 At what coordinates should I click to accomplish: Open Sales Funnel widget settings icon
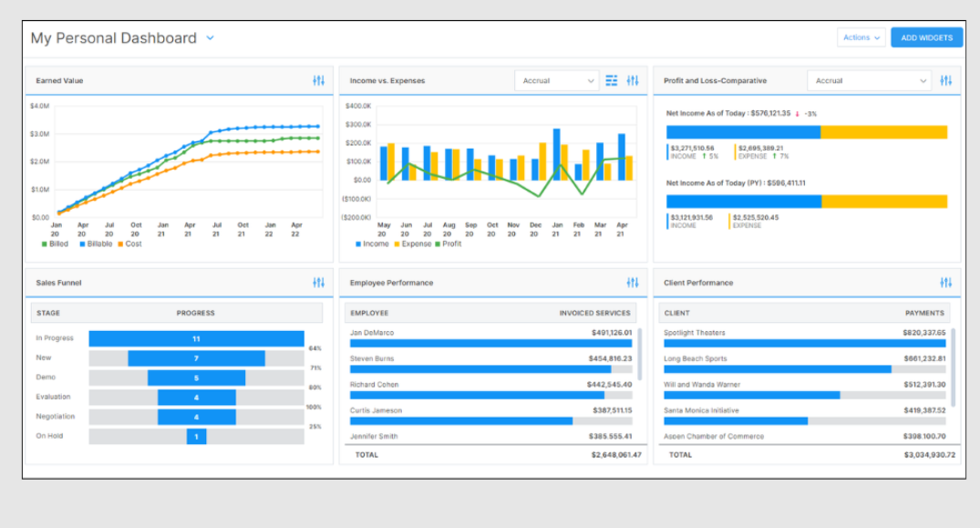pos(318,283)
